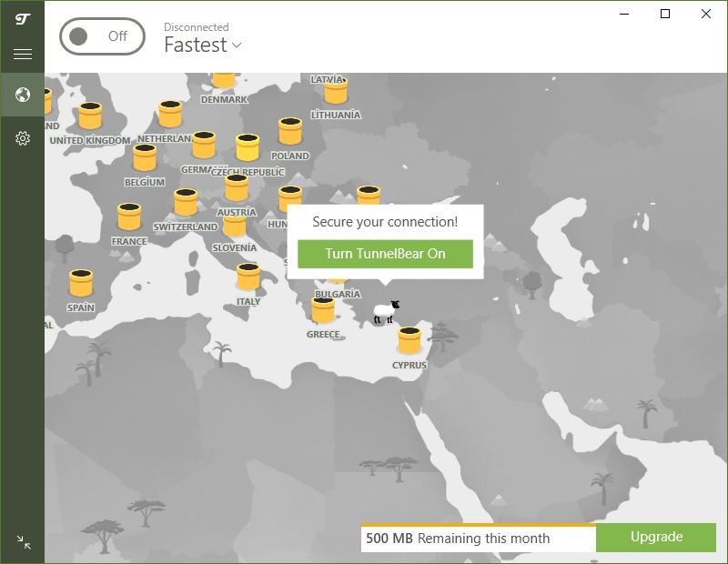Image resolution: width=728 pixels, height=564 pixels.
Task: Toggle the VPN switch from Off
Action: coord(102,36)
